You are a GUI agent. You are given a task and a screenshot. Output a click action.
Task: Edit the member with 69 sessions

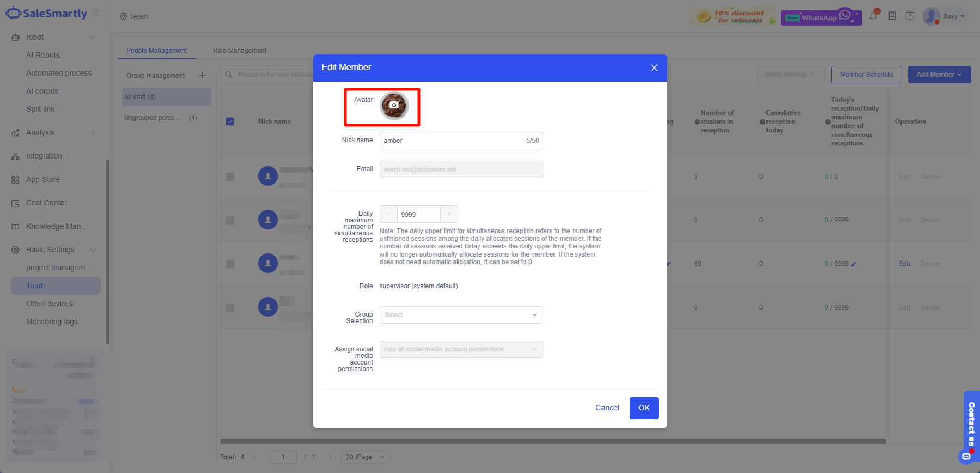click(905, 264)
